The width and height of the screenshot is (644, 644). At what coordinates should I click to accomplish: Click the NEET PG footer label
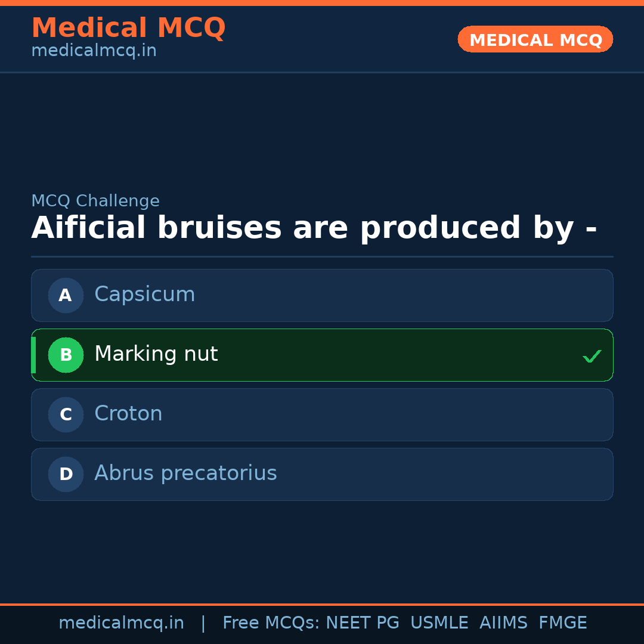pyautogui.click(x=362, y=623)
